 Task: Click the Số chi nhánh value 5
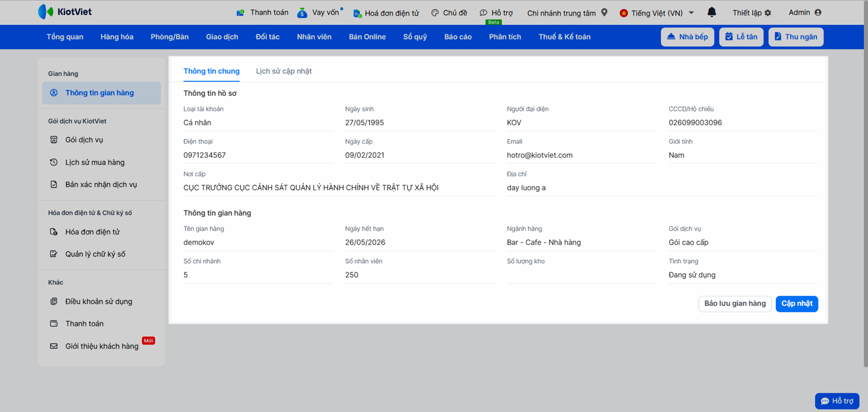click(186, 275)
